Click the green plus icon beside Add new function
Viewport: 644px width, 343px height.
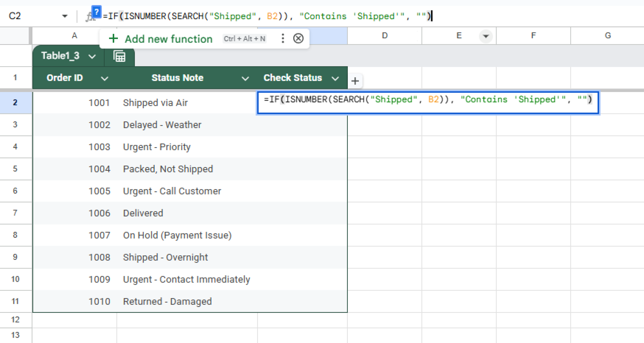point(113,39)
